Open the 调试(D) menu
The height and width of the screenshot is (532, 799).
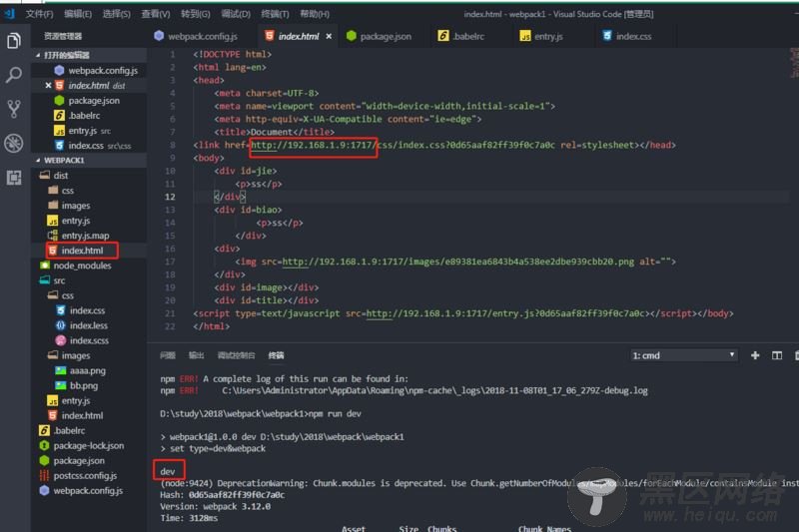point(236,14)
